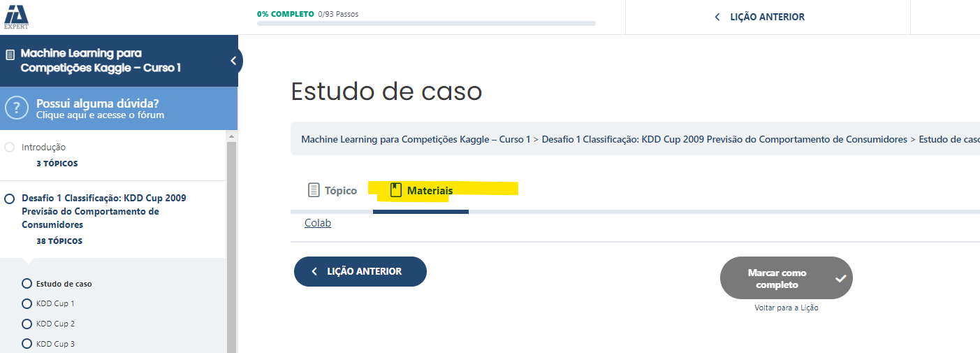Open the Colab link
980x353 pixels.
(x=318, y=223)
